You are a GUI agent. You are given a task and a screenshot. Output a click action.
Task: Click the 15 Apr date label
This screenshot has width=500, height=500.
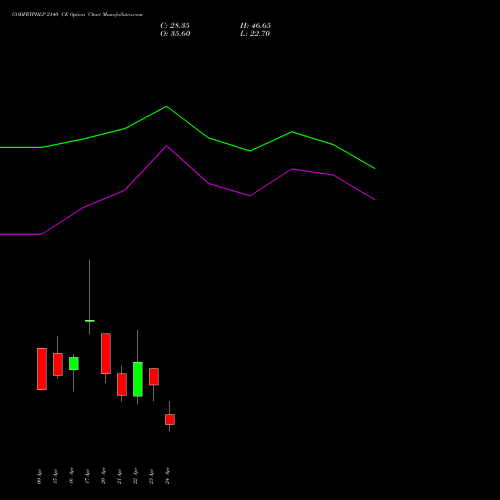pos(55,477)
